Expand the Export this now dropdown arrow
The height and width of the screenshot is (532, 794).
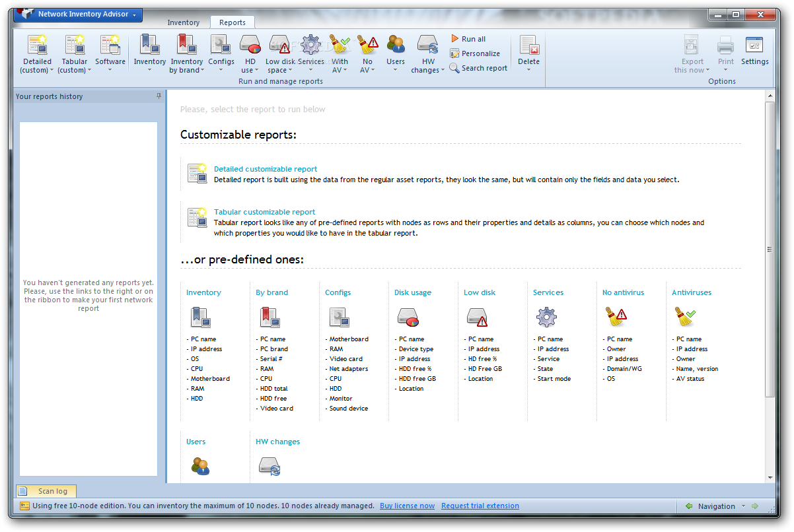coord(707,71)
